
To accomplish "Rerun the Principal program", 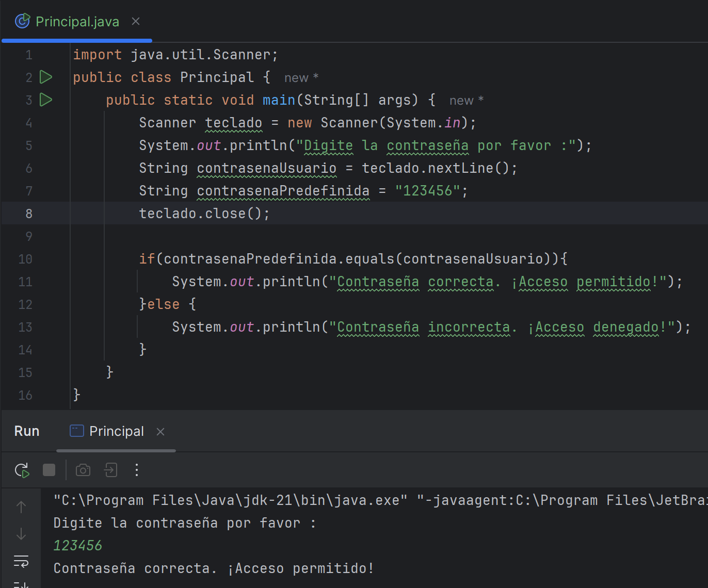I will pyautogui.click(x=22, y=470).
